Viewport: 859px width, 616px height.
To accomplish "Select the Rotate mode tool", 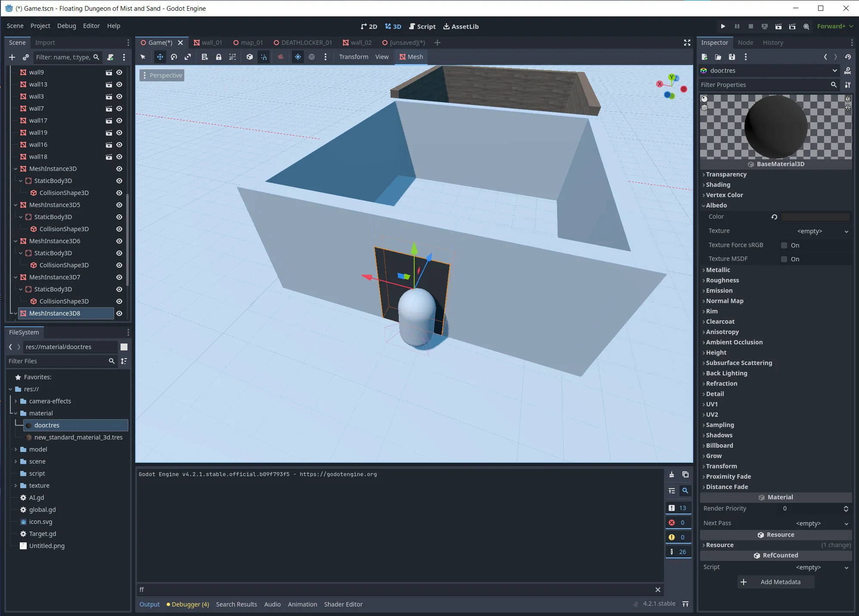I will (x=174, y=57).
